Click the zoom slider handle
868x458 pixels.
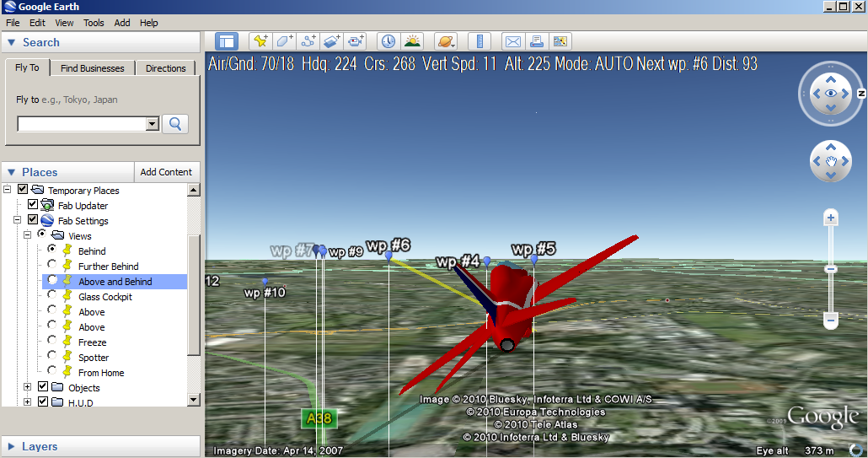click(830, 269)
